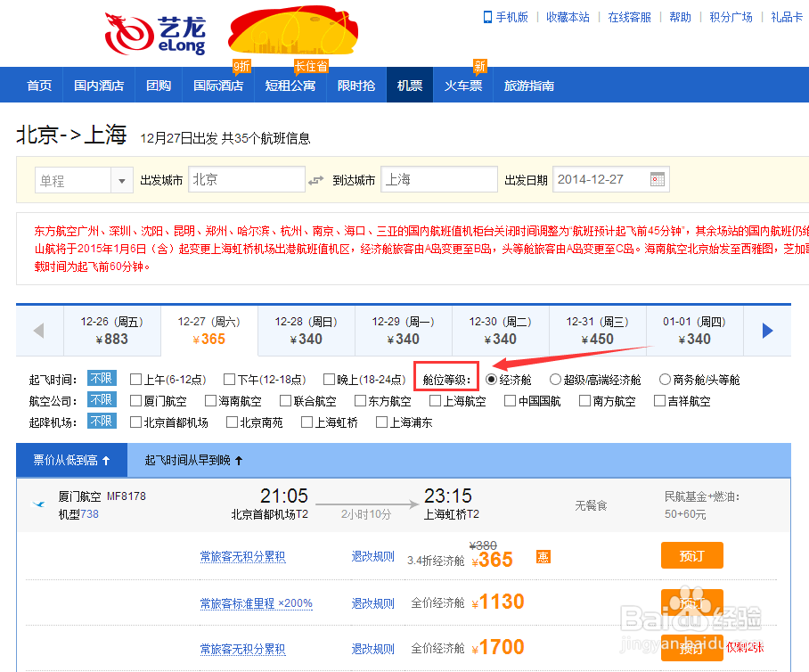Click the airplane icon beside 厦门航空 MF8178

(x=37, y=503)
